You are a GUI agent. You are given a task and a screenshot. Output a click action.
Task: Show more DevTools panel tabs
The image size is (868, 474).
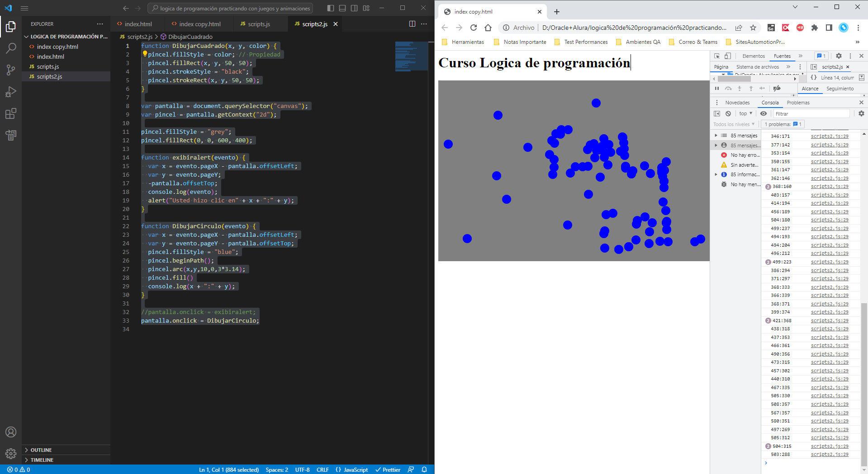coord(801,56)
